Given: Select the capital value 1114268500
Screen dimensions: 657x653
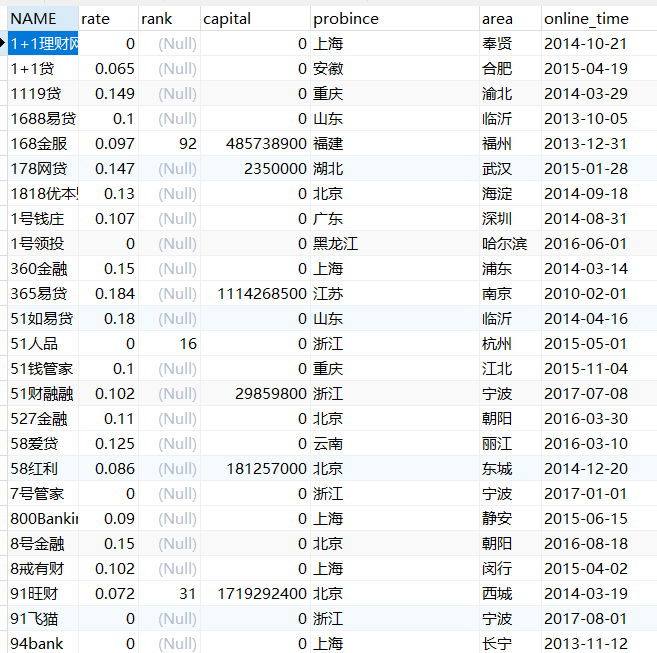Looking at the screenshot, I should (262, 294).
